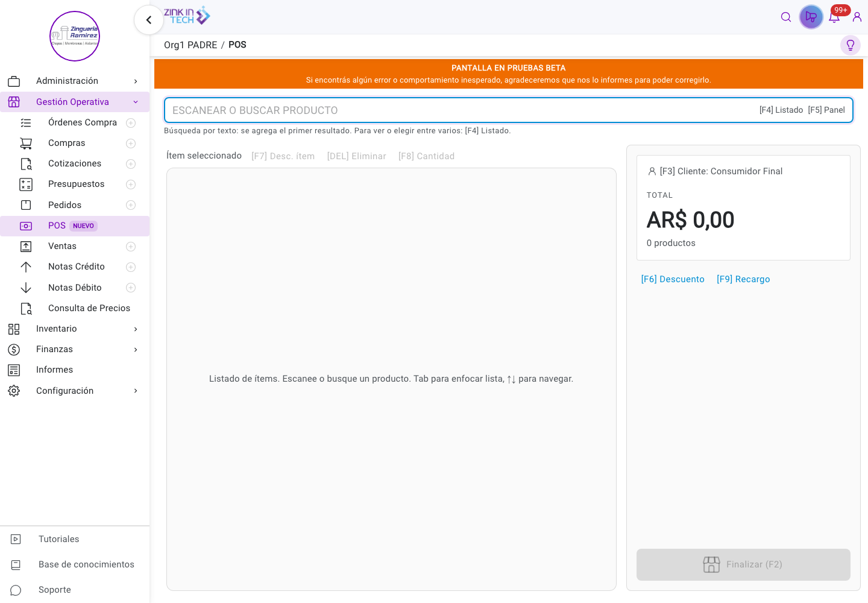Click the Soporte chat bubble icon
This screenshot has height=603, width=868.
click(x=16, y=590)
